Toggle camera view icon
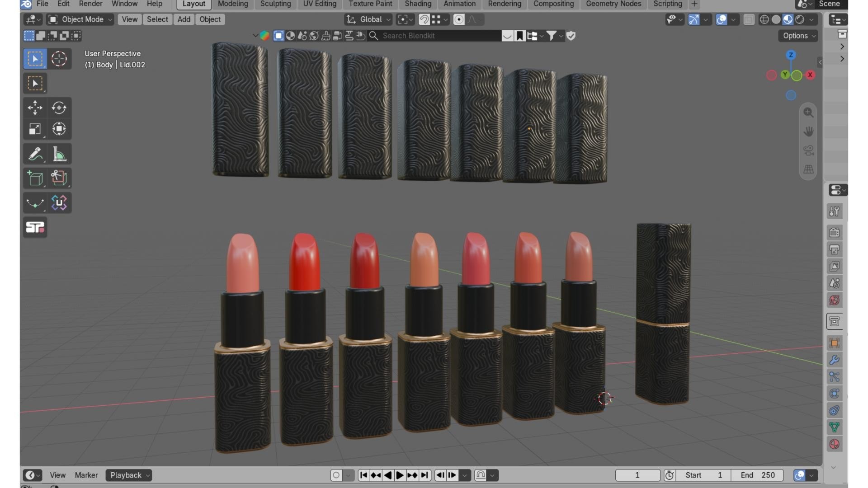868x488 pixels. click(x=808, y=150)
